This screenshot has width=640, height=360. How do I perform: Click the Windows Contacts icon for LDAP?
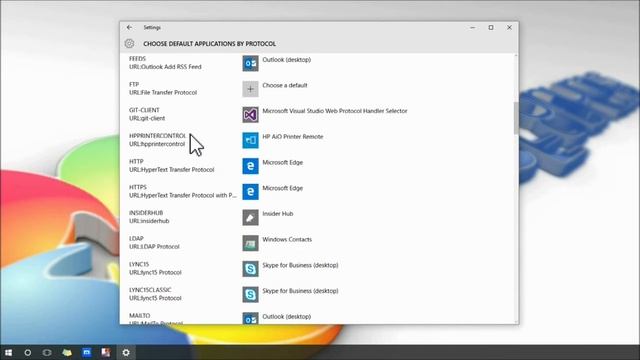click(250, 243)
